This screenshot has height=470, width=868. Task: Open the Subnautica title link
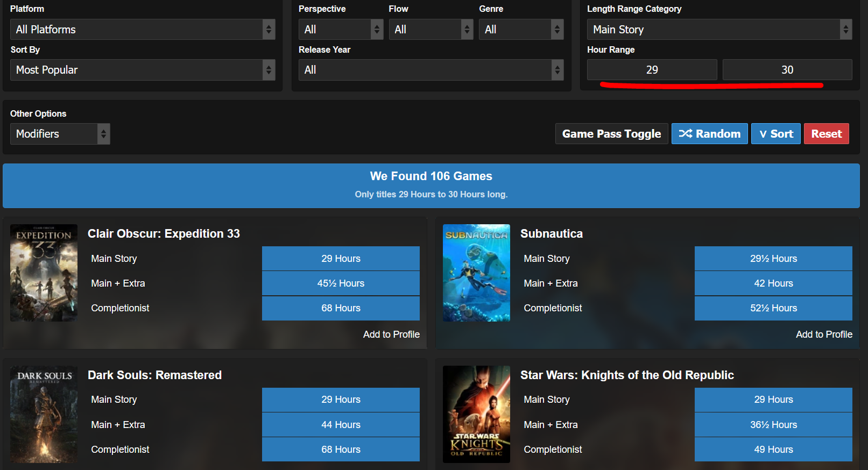coord(552,234)
